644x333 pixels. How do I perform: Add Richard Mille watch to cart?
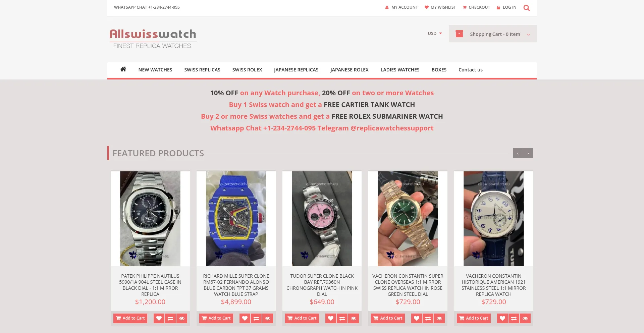(x=216, y=318)
